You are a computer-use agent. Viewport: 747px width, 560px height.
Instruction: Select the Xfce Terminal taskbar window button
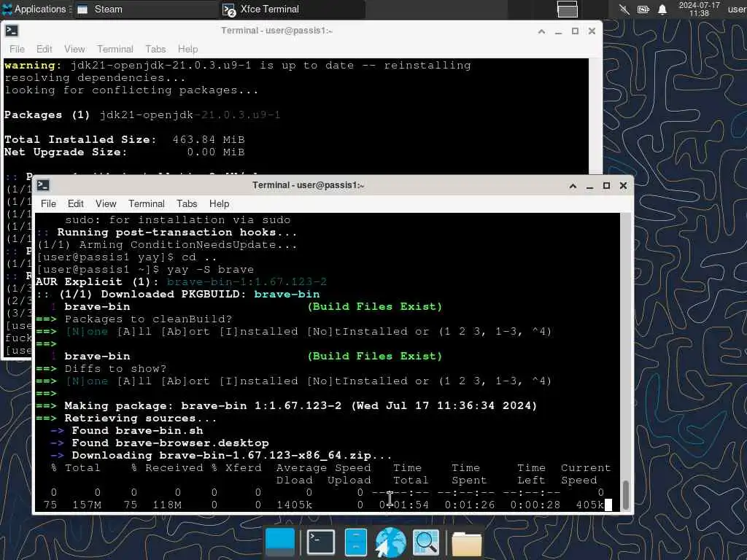click(x=293, y=9)
